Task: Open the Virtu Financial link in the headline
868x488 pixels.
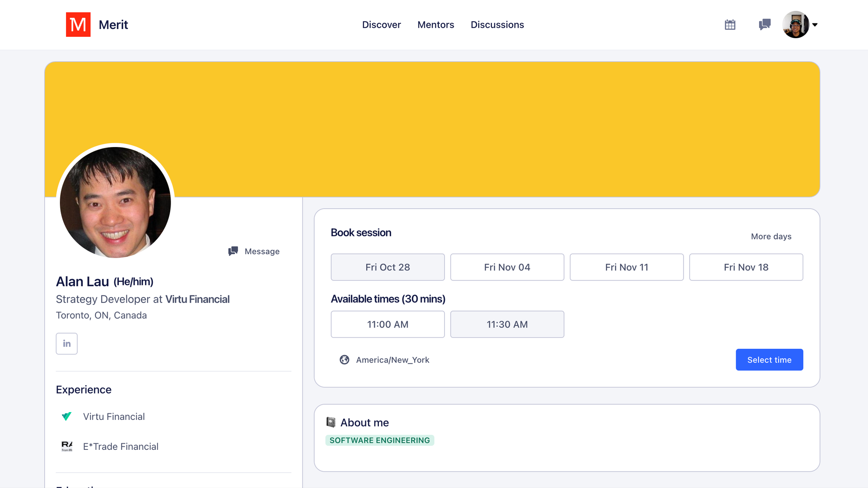Action: 197,299
